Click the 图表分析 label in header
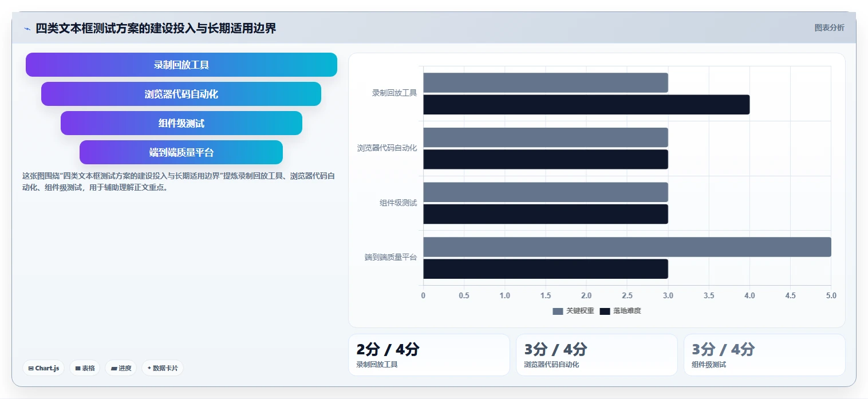Image resolution: width=868 pixels, height=399 pixels. click(x=829, y=27)
